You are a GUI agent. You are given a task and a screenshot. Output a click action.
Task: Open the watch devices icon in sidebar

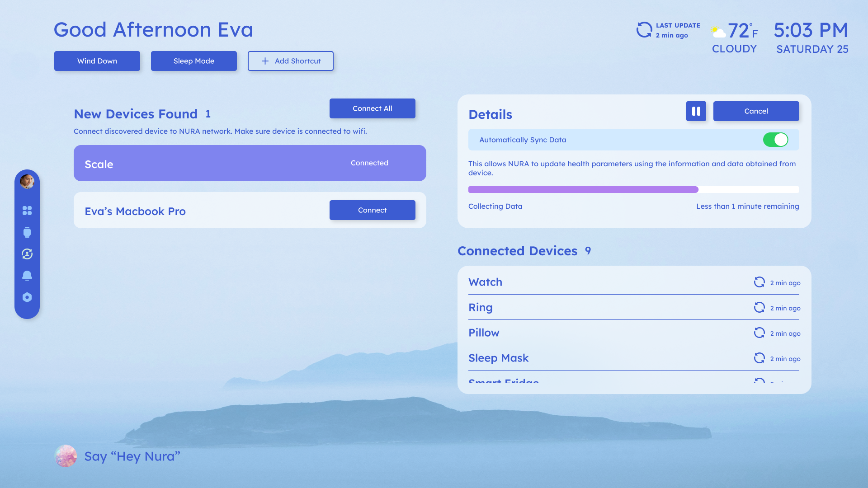pos(27,232)
